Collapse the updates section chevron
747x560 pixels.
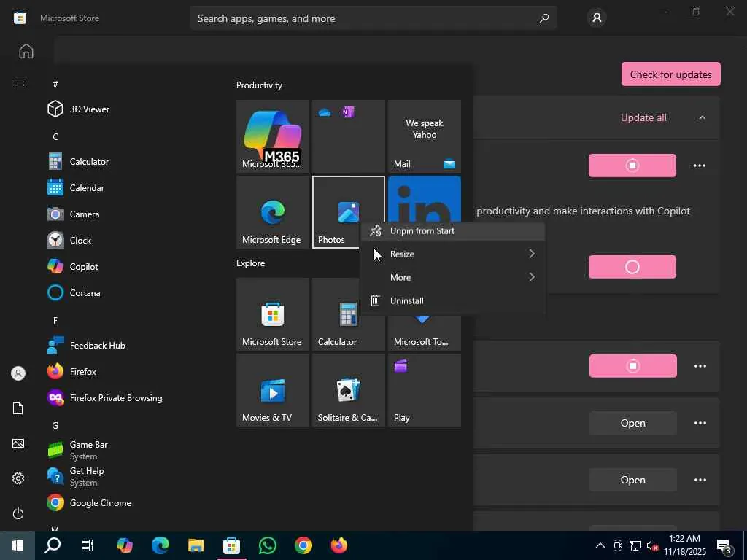click(703, 117)
